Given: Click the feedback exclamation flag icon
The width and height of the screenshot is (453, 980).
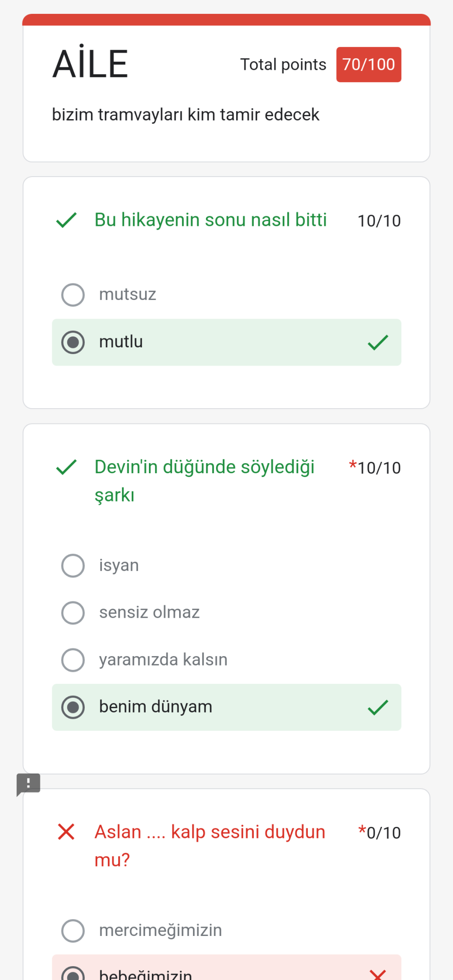Looking at the screenshot, I should click(x=28, y=783).
